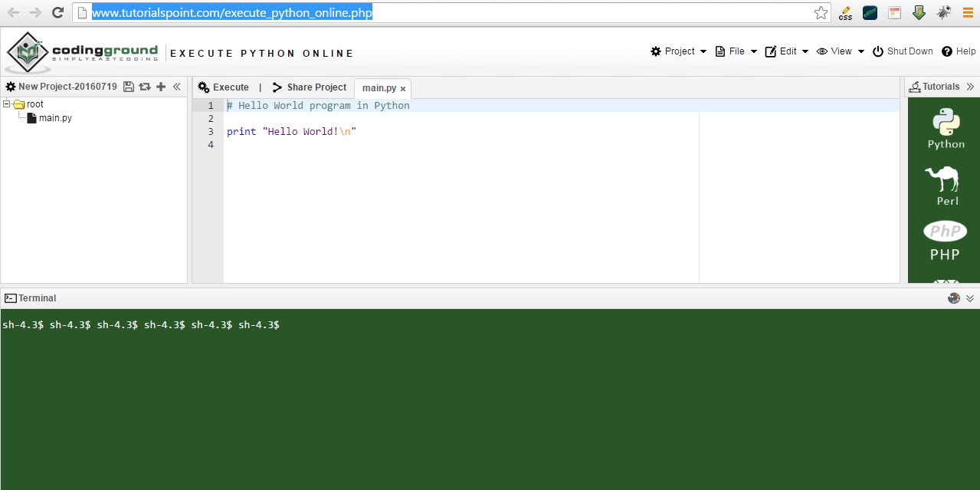Click Share Project

tap(309, 87)
